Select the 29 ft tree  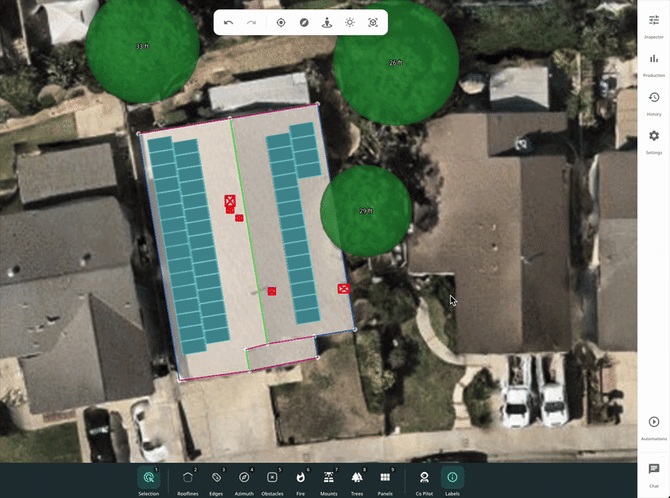point(366,211)
